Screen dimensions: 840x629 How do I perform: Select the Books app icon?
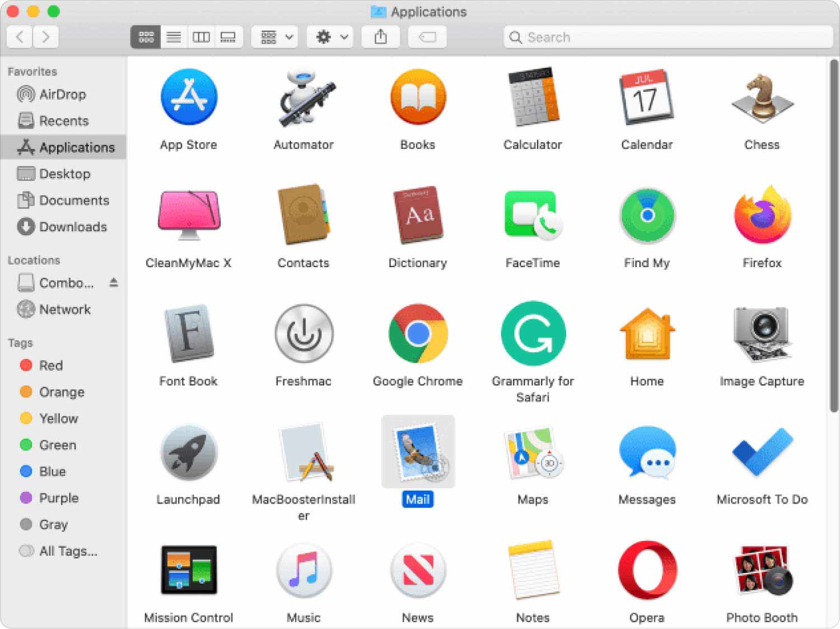418,97
